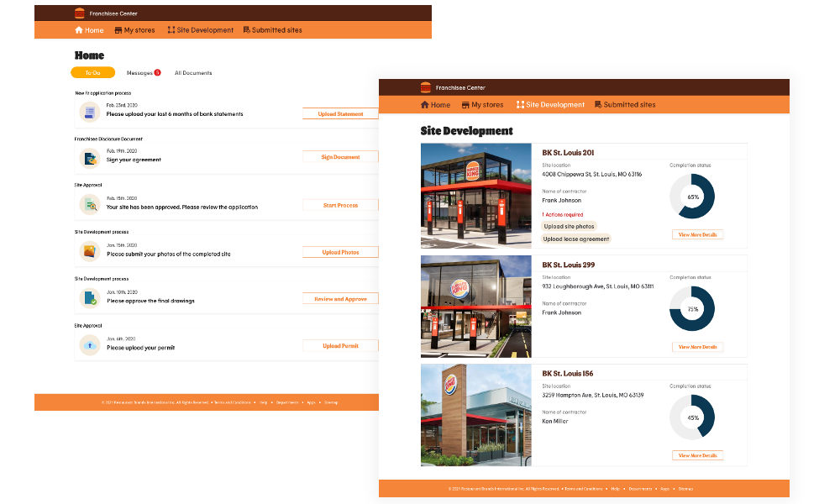The image size is (840, 504).
Task: Select the To-Do tab
Action: click(92, 73)
